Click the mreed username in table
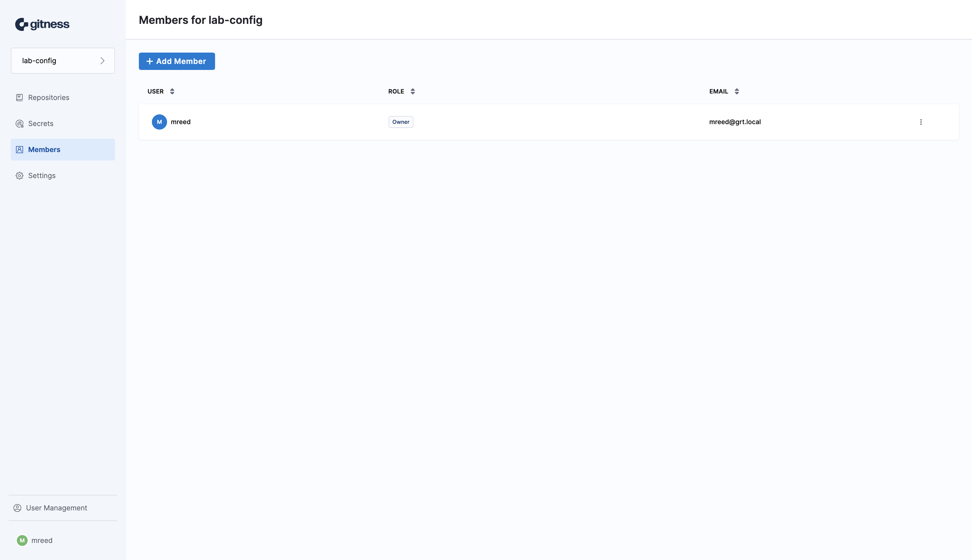Image resolution: width=972 pixels, height=560 pixels. 180,122
